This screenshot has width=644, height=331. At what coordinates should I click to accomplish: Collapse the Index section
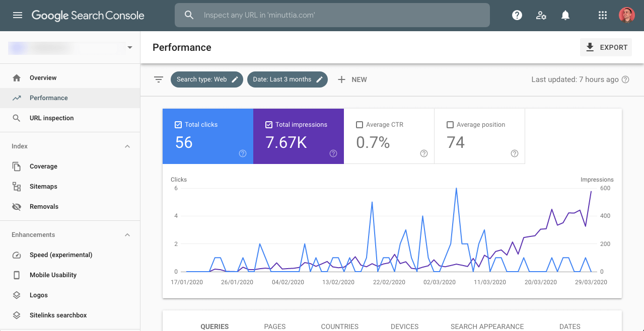pyautogui.click(x=127, y=146)
